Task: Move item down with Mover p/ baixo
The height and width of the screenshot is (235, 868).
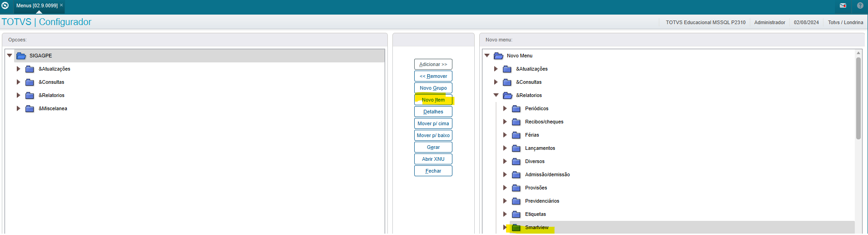Action: [x=433, y=135]
